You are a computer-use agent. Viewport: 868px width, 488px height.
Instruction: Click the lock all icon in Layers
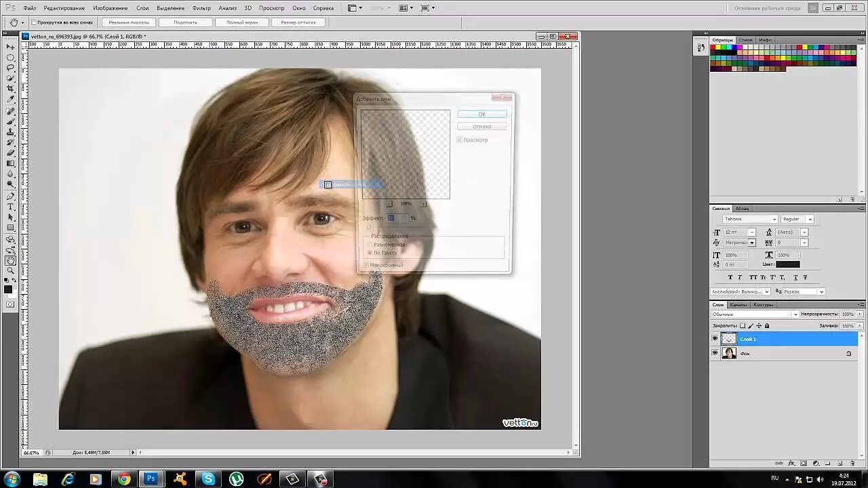(x=767, y=326)
